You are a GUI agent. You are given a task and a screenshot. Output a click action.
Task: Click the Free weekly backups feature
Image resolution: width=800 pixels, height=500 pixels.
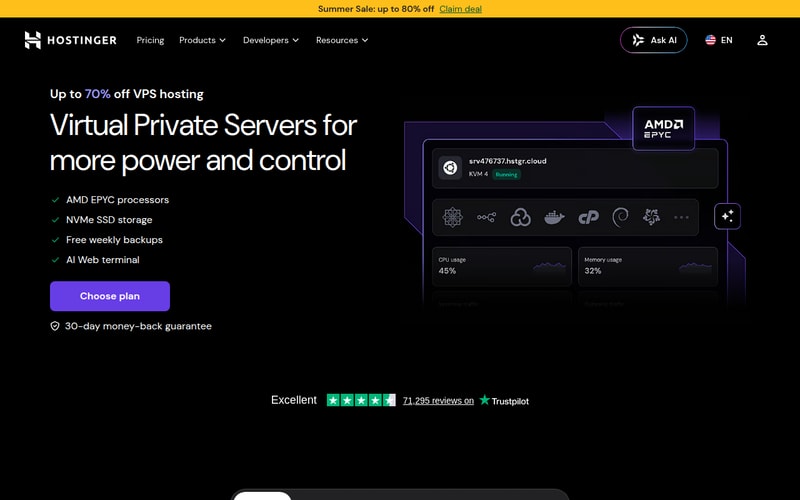point(114,240)
